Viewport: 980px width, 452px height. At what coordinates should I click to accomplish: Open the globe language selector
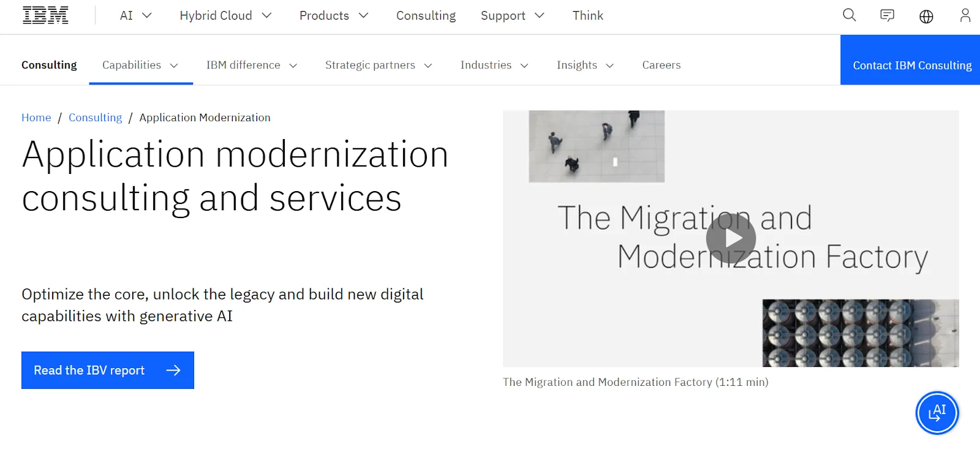pos(926,16)
